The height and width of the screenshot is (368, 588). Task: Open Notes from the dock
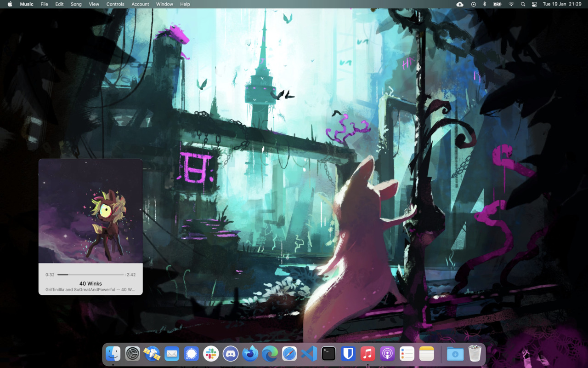[427, 354]
